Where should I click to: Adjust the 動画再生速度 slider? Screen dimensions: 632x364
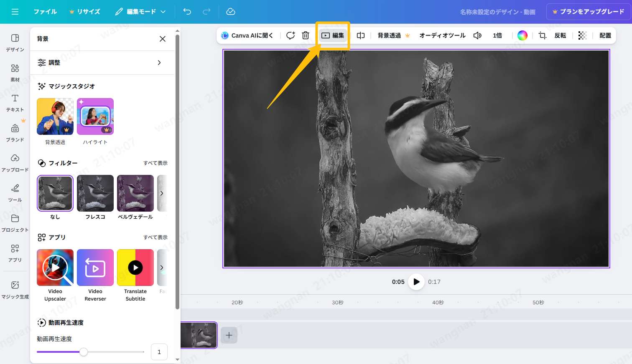(84, 352)
